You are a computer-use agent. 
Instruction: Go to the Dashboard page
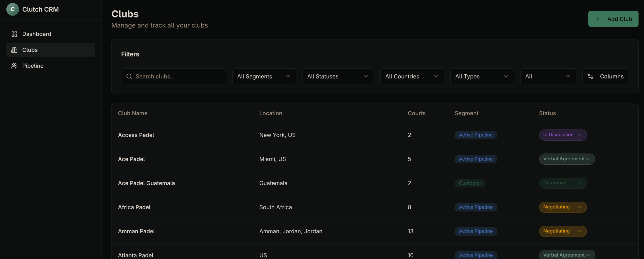click(37, 34)
